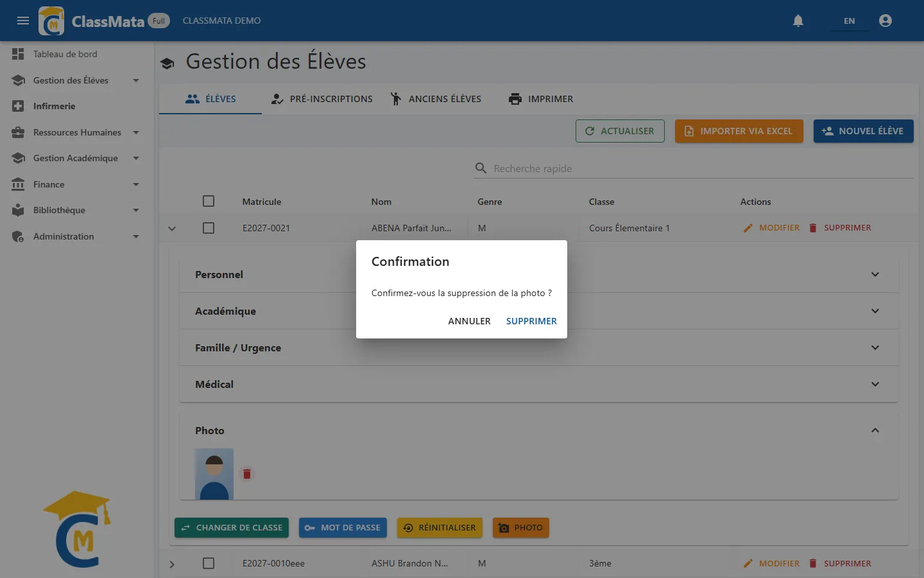Screen dimensions: 924x578
Task: Click CHANGER DE CLASSE button
Action: (232, 528)
